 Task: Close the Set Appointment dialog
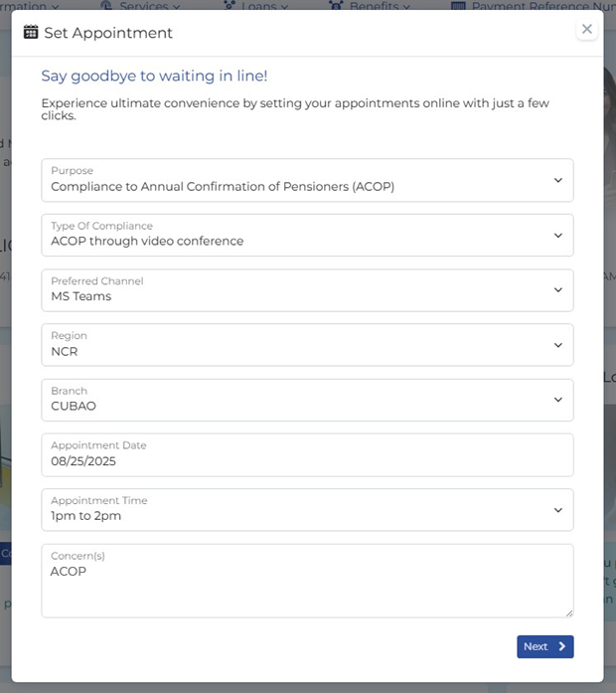(587, 29)
